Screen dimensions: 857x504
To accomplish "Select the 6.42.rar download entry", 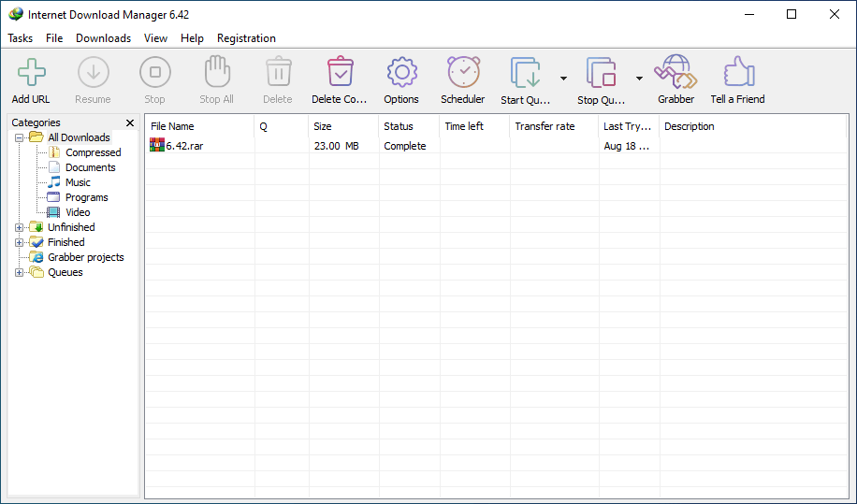I will click(x=184, y=146).
